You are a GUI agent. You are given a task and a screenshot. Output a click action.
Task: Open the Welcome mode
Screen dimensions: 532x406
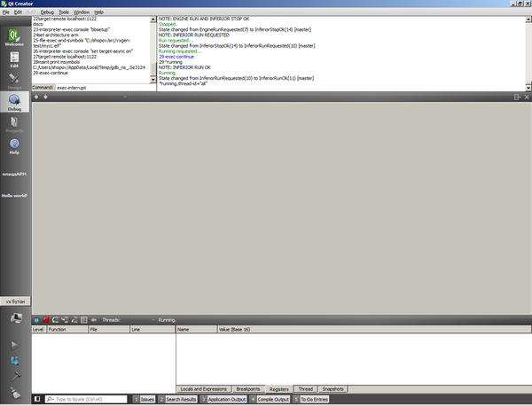click(x=14, y=37)
